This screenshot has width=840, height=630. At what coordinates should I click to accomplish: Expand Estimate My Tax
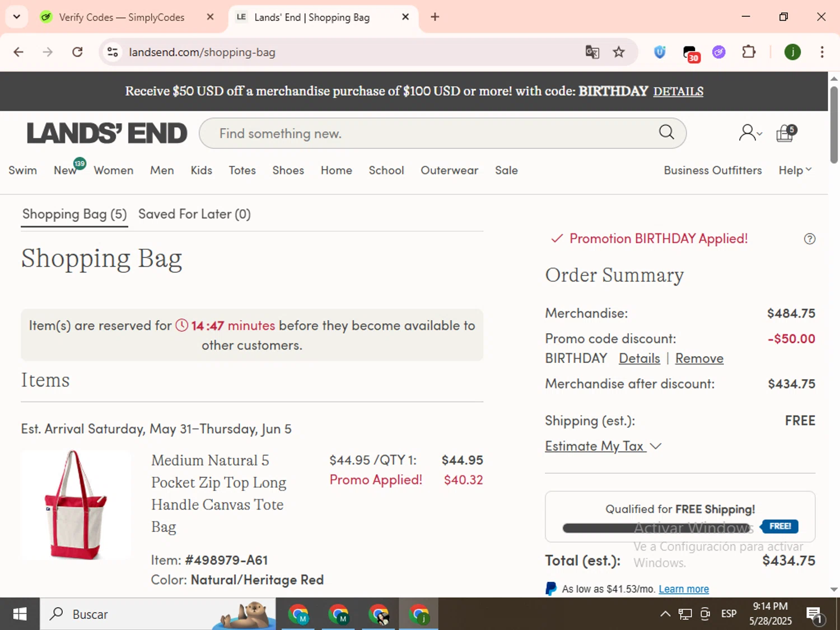point(603,446)
